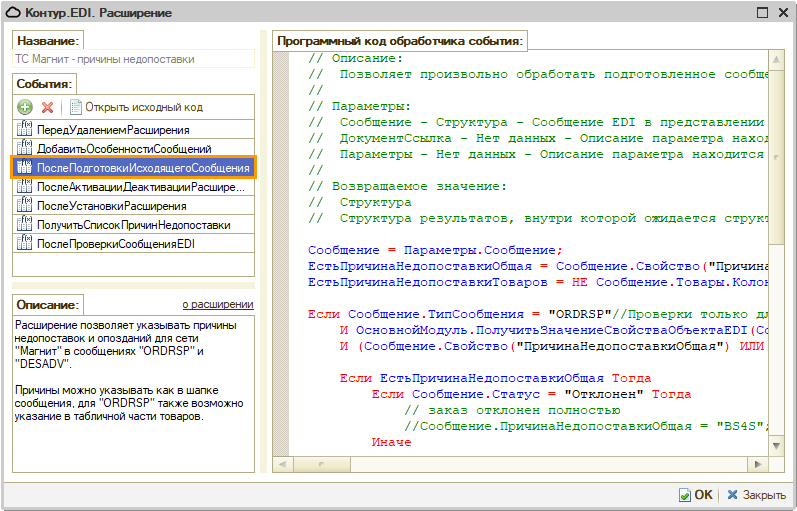This screenshot has width=797, height=511.
Task: Click the Название field with 'ТС Магнит'
Action: (x=133, y=60)
